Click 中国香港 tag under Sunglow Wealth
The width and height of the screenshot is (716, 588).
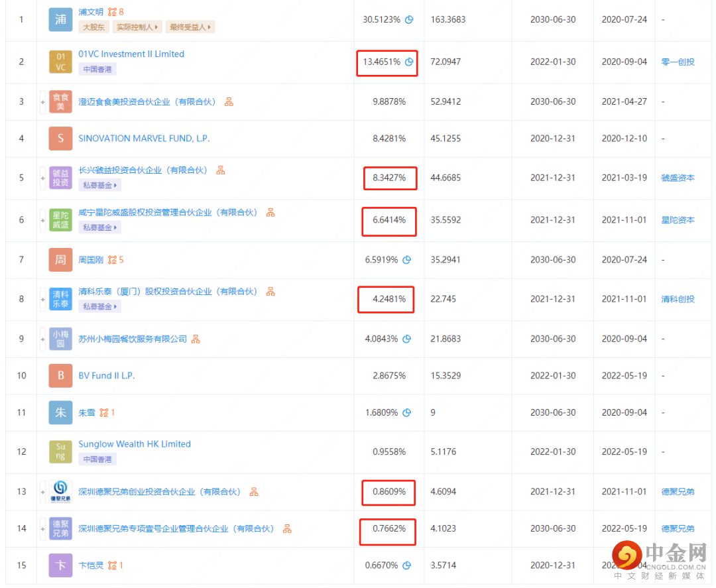(97, 459)
